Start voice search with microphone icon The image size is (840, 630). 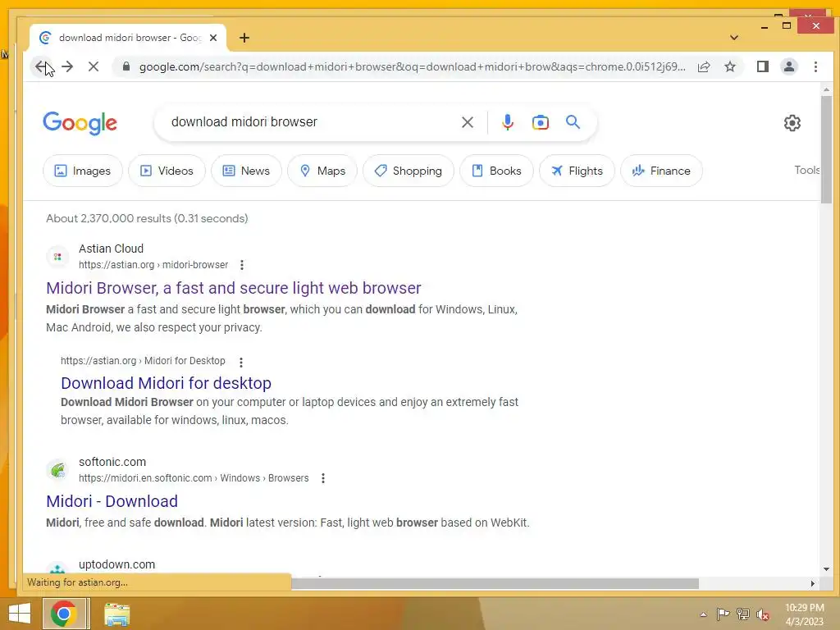click(507, 122)
